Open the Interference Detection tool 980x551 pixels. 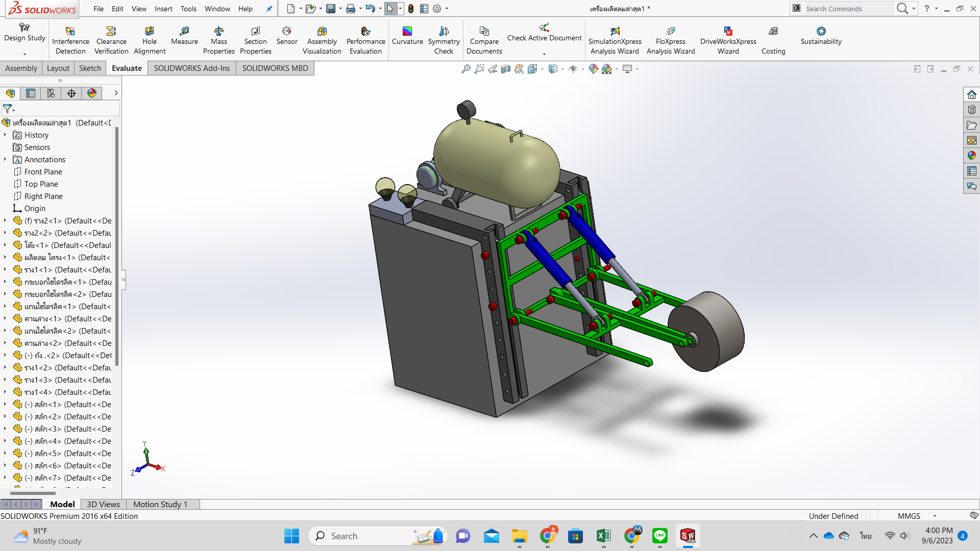coord(70,41)
